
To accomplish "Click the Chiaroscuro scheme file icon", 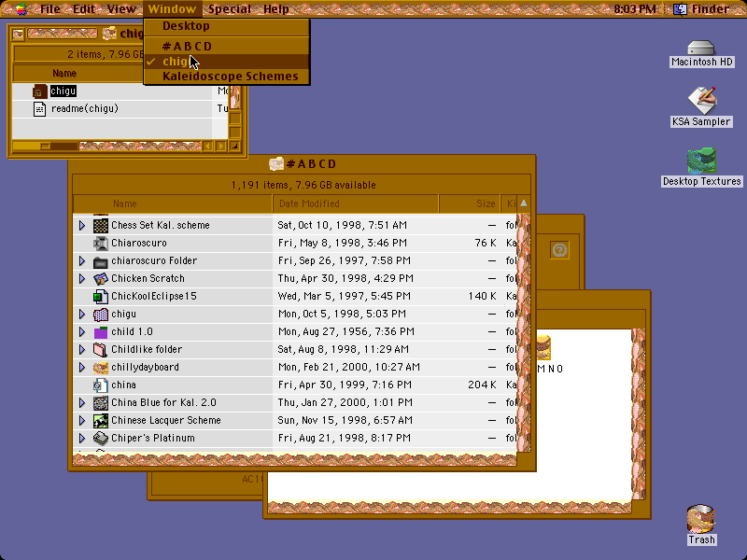I will (101, 244).
